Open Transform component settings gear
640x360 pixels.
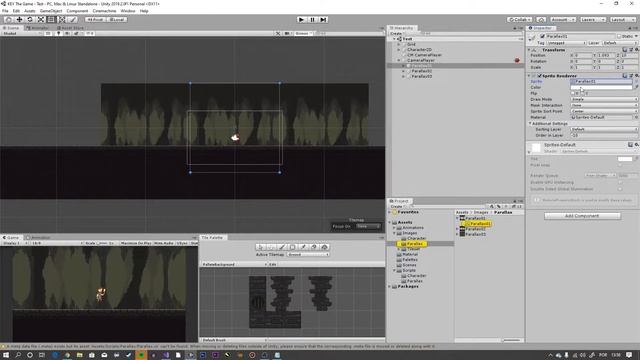[636, 50]
